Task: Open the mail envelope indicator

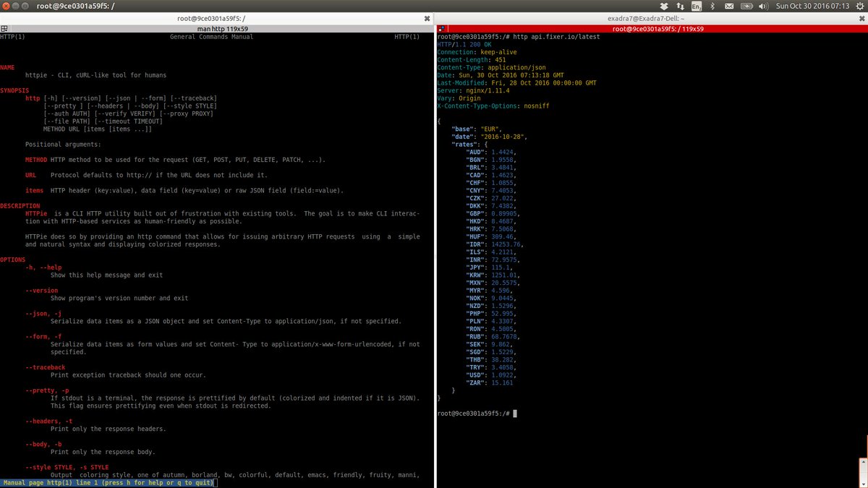Action: [728, 6]
